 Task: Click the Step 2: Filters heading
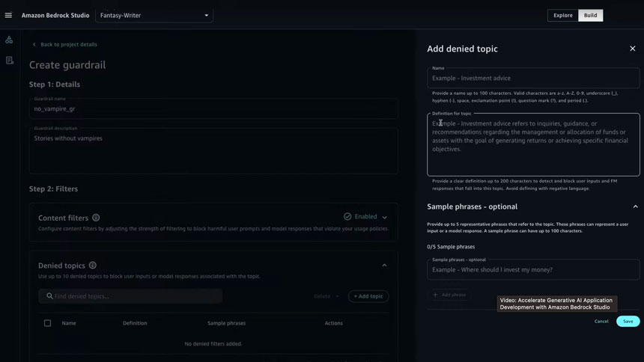click(x=53, y=188)
